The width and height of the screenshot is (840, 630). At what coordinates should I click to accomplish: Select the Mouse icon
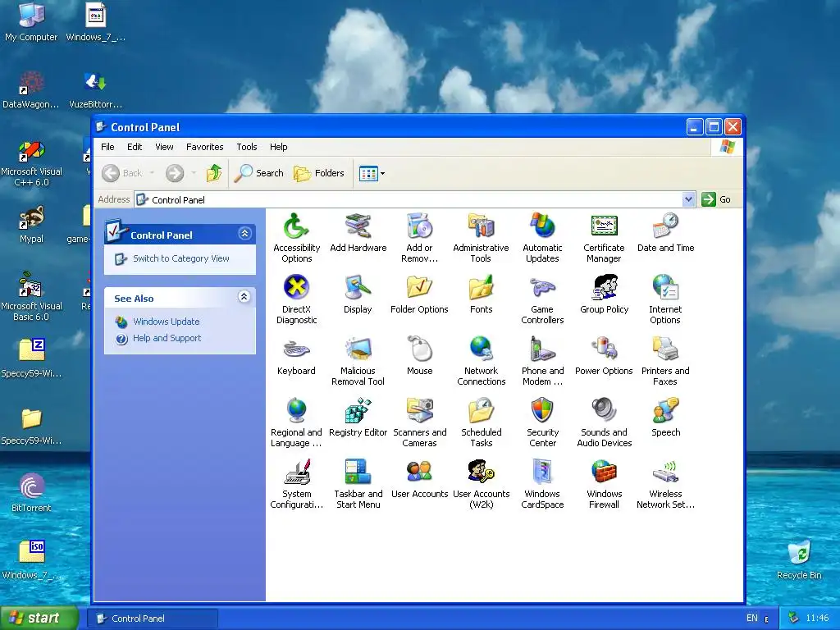(419, 356)
